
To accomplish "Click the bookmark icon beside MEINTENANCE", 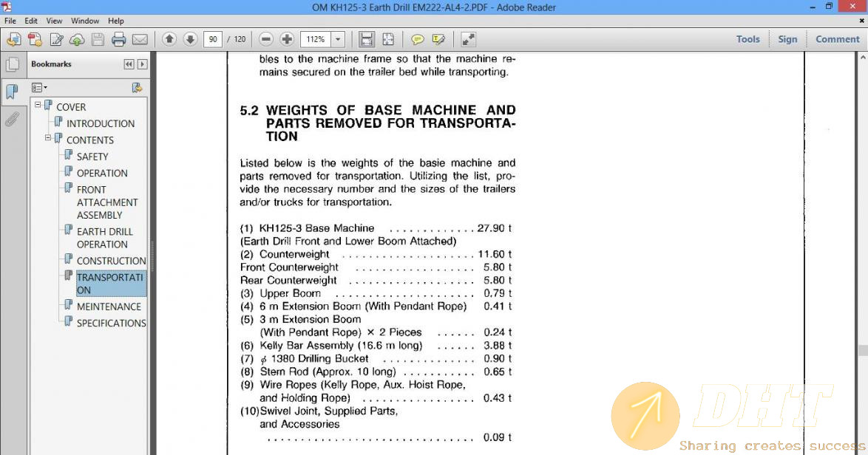I will (68, 304).
